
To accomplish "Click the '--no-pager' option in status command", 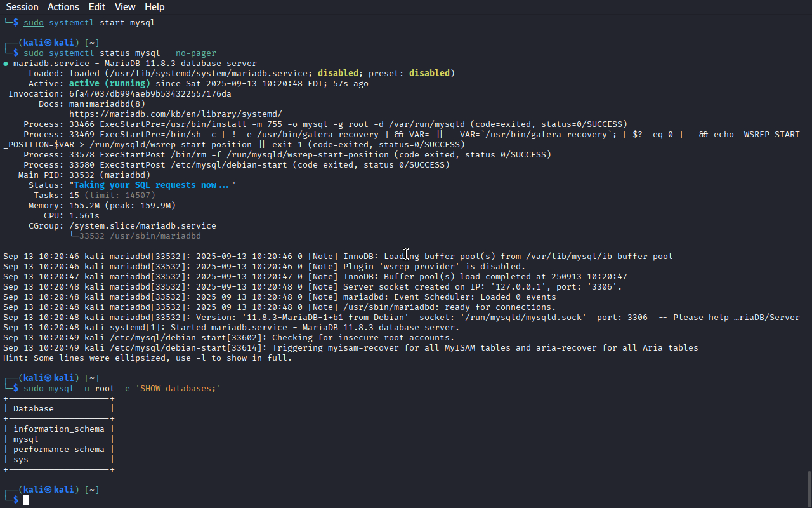I will tap(191, 53).
